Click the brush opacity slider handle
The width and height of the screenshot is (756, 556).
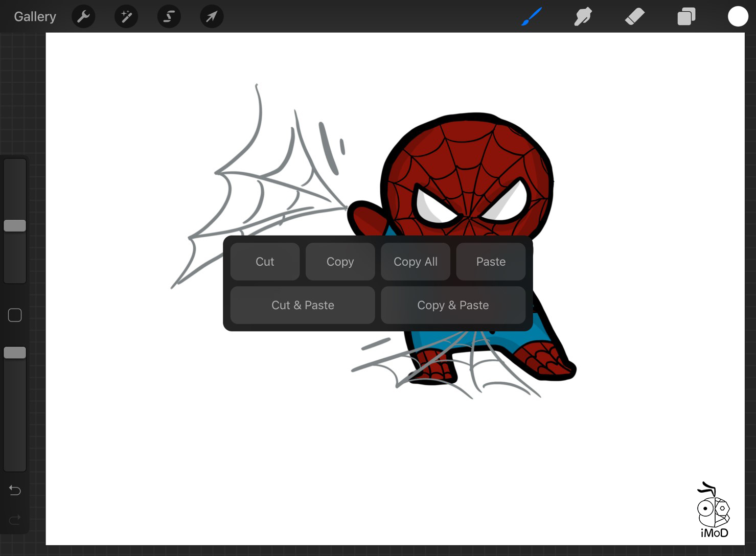tap(15, 353)
